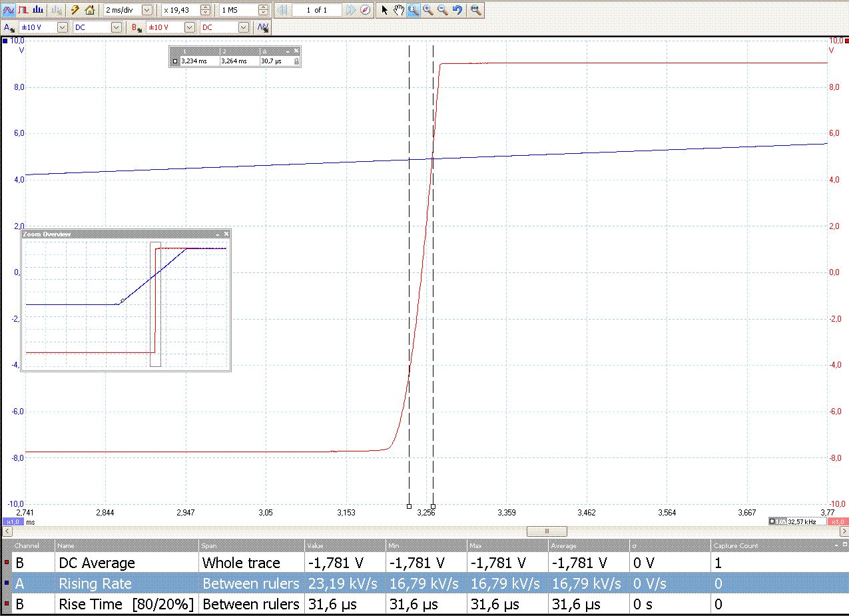
Task: Click the Home icon in toolbar
Action: [x=90, y=10]
